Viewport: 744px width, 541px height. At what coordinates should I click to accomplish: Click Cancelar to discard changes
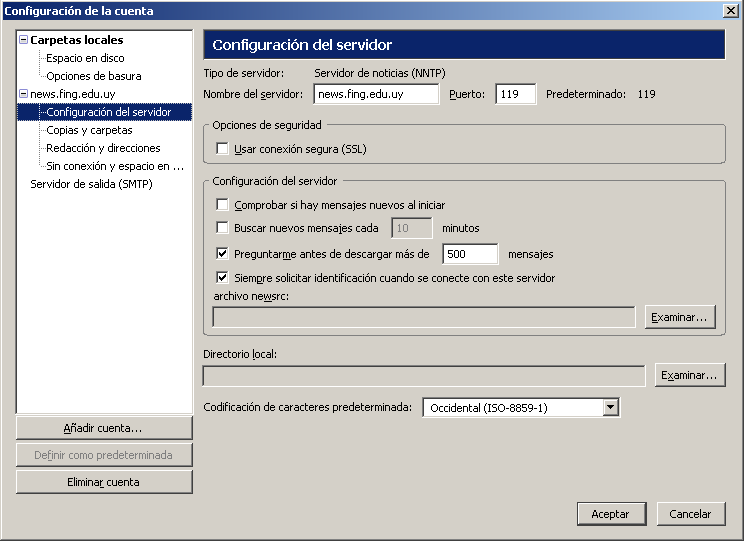point(691,514)
